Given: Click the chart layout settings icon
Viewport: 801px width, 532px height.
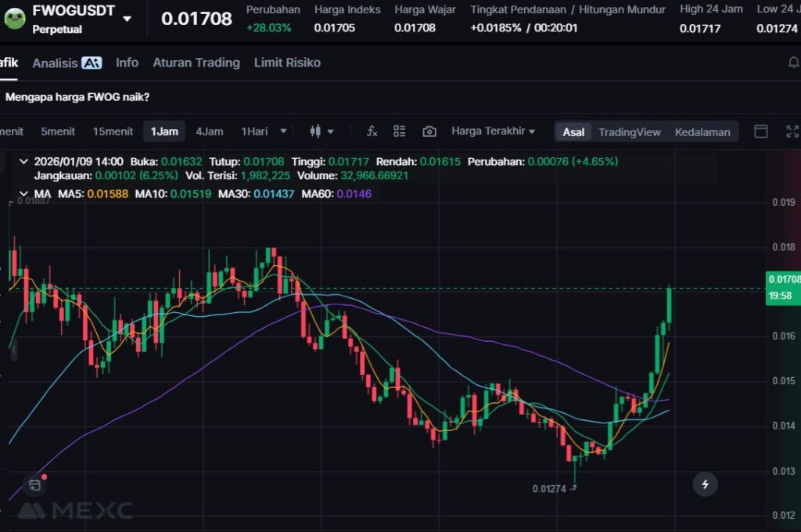Looking at the screenshot, I should pyautogui.click(x=400, y=131).
